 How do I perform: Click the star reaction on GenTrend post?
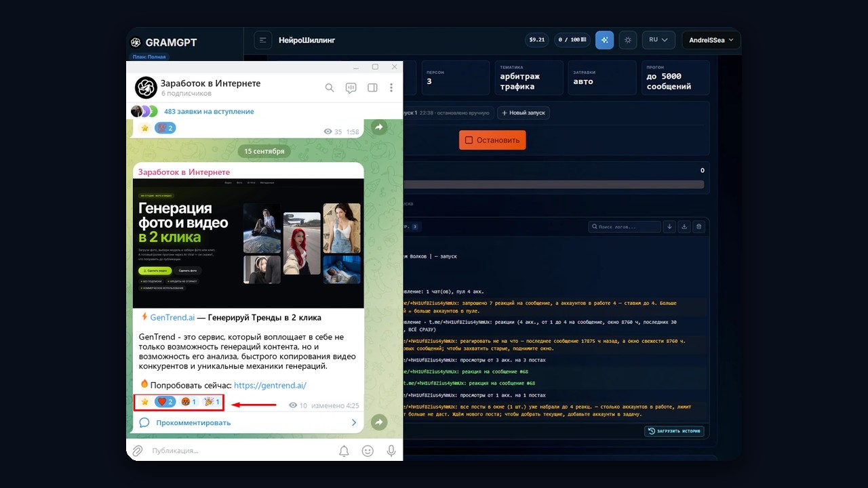(144, 402)
